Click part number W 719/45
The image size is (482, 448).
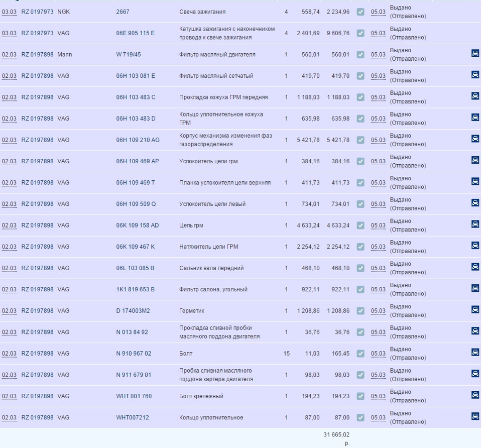(x=129, y=55)
